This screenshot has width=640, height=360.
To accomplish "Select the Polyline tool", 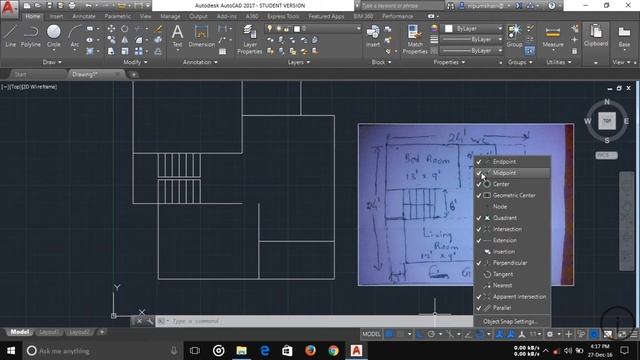I will tap(31, 36).
